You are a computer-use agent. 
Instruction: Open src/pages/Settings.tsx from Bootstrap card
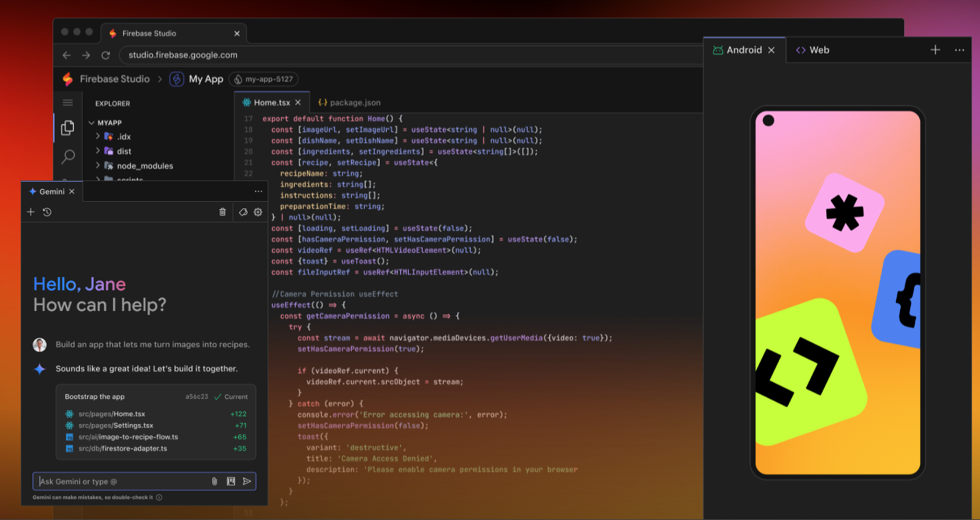116,425
